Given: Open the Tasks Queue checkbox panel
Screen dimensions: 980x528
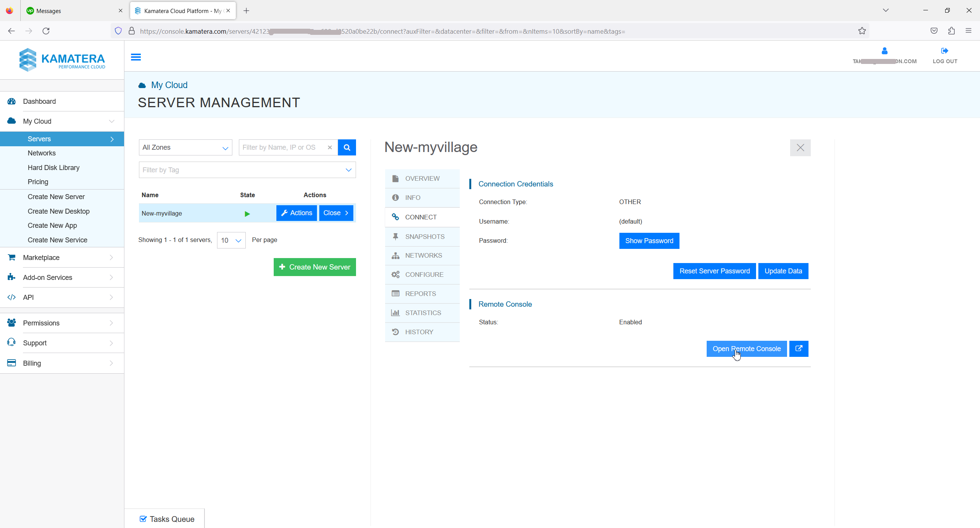Looking at the screenshot, I should click(167, 519).
